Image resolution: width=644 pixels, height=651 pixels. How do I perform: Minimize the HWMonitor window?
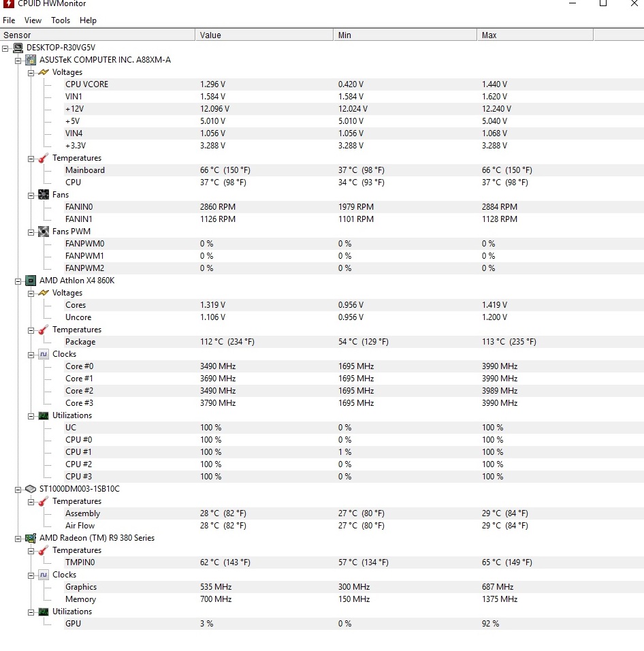point(573,3)
